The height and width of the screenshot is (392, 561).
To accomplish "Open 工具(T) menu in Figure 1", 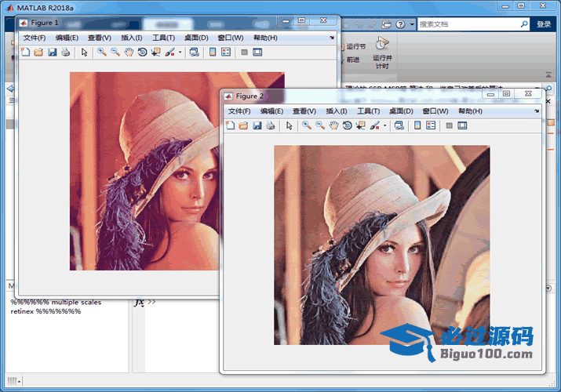I will [x=163, y=38].
